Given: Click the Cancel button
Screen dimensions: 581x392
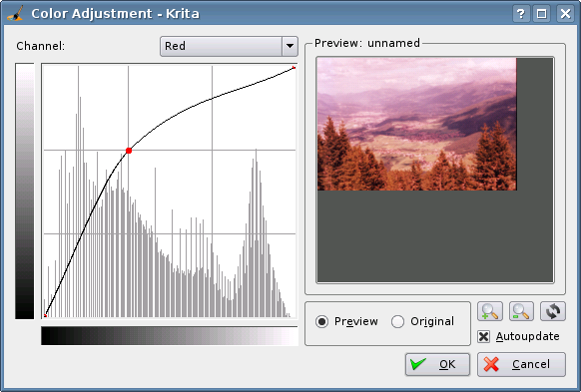Looking at the screenshot, I should pyautogui.click(x=521, y=364).
